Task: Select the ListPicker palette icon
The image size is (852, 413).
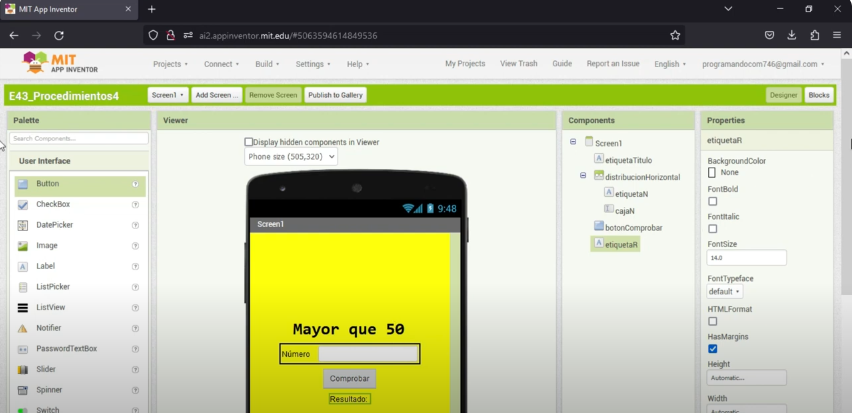Action: tap(22, 287)
